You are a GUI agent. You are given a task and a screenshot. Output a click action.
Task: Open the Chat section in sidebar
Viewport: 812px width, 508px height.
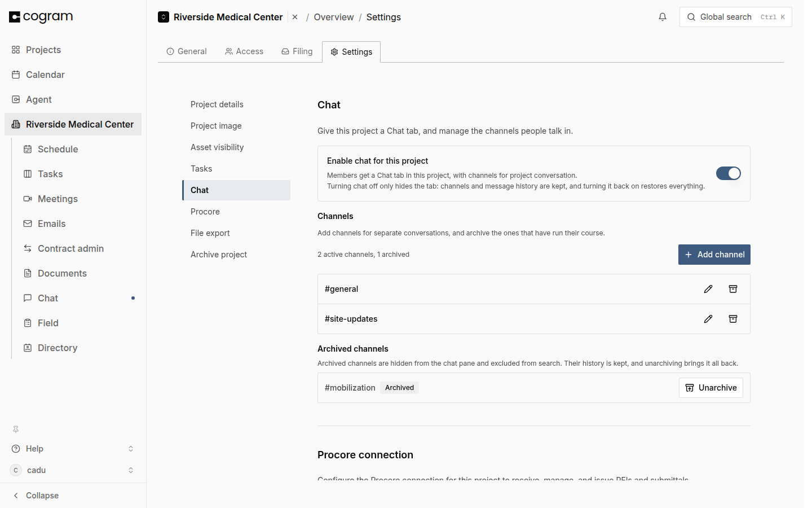tap(79, 298)
